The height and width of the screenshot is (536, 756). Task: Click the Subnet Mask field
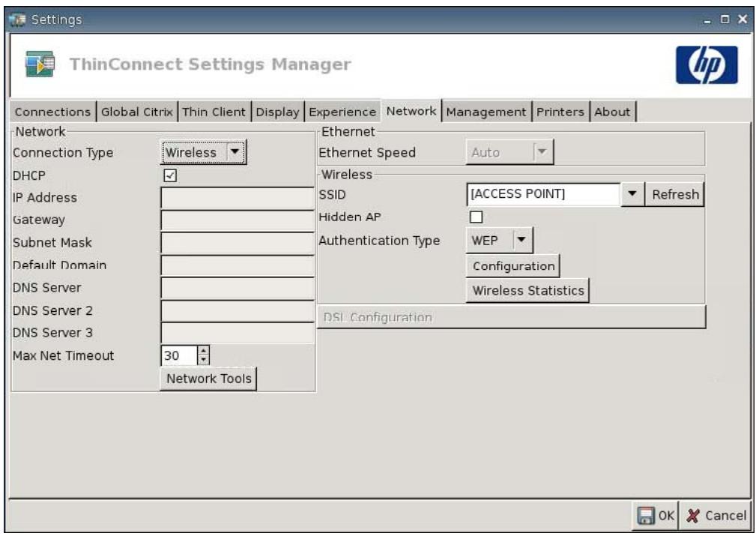[238, 243]
